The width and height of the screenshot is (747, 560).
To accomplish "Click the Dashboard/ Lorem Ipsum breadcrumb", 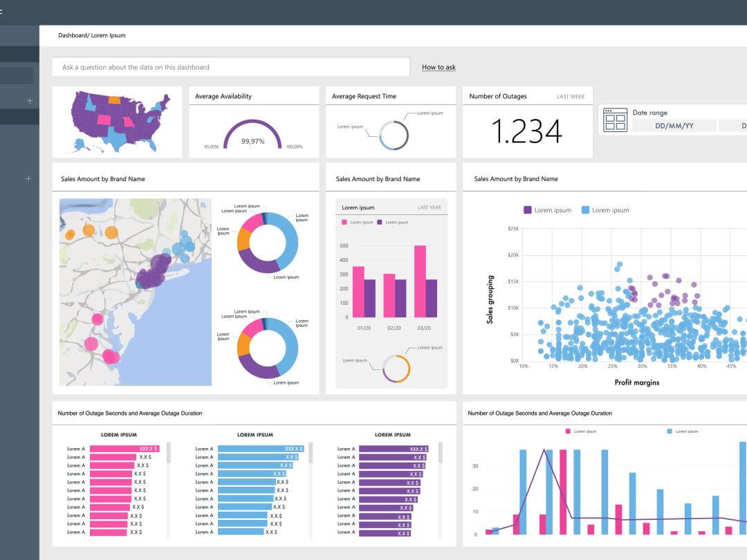I will (x=92, y=35).
